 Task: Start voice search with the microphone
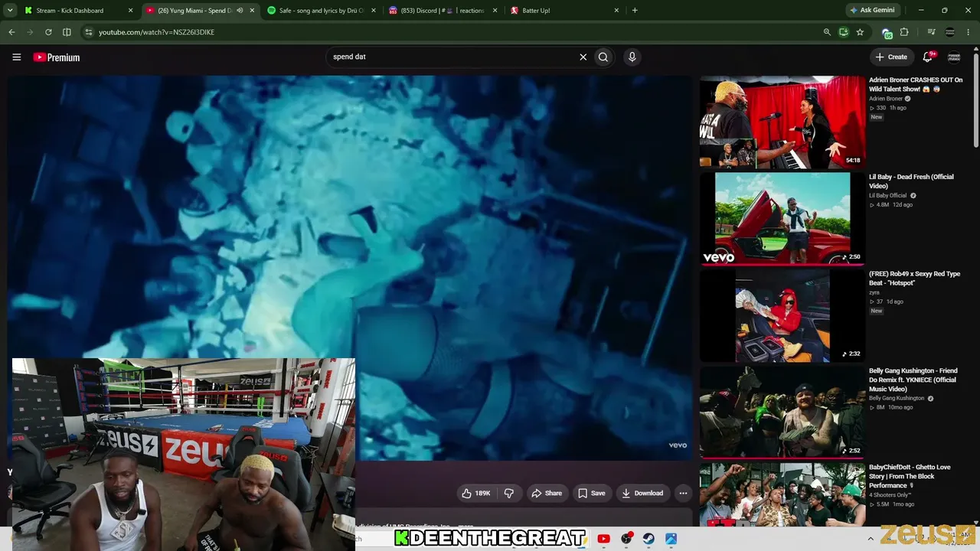pyautogui.click(x=632, y=57)
